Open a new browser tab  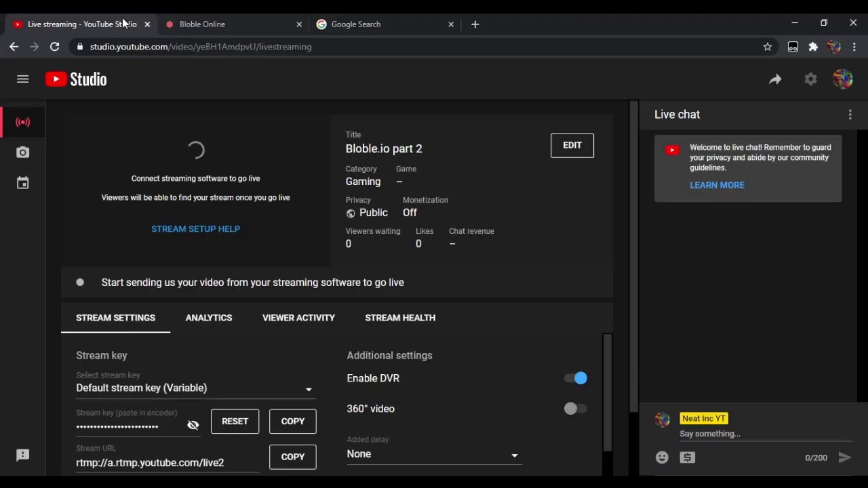click(x=475, y=24)
